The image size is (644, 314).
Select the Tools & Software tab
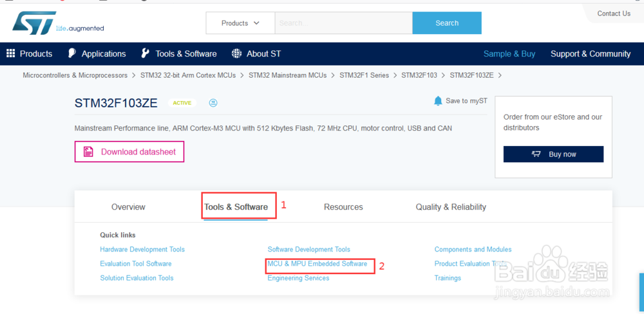point(236,207)
